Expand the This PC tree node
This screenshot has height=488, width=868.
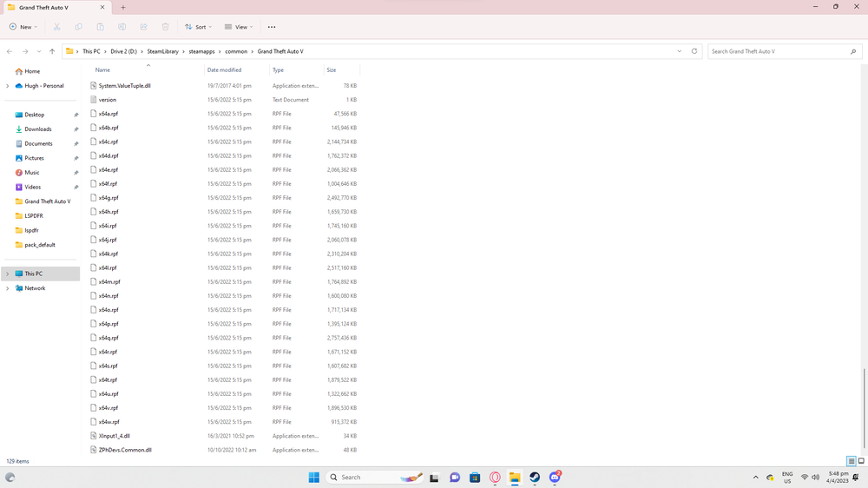(7, 274)
